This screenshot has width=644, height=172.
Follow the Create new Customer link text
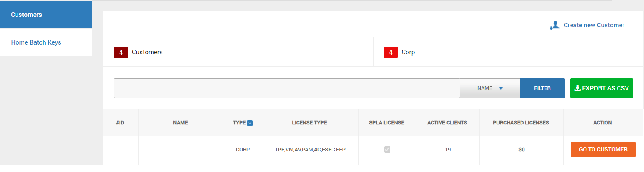point(594,25)
